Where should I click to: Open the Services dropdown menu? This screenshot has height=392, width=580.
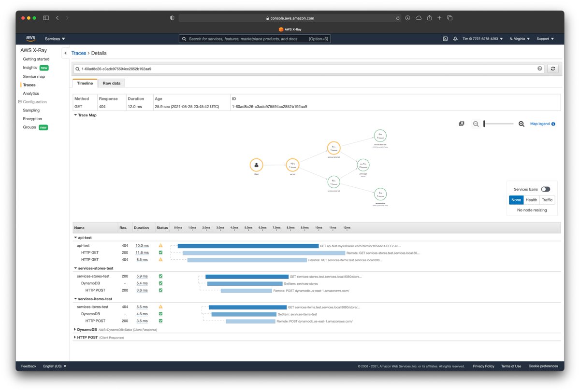[55, 39]
